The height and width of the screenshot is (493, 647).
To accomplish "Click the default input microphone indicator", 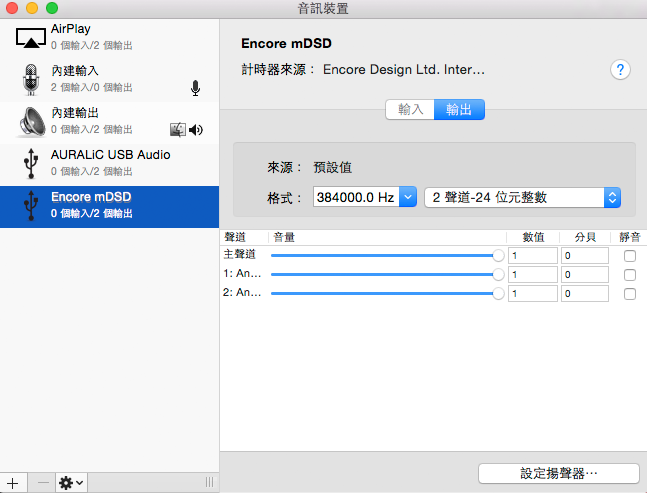I will pyautogui.click(x=196, y=88).
